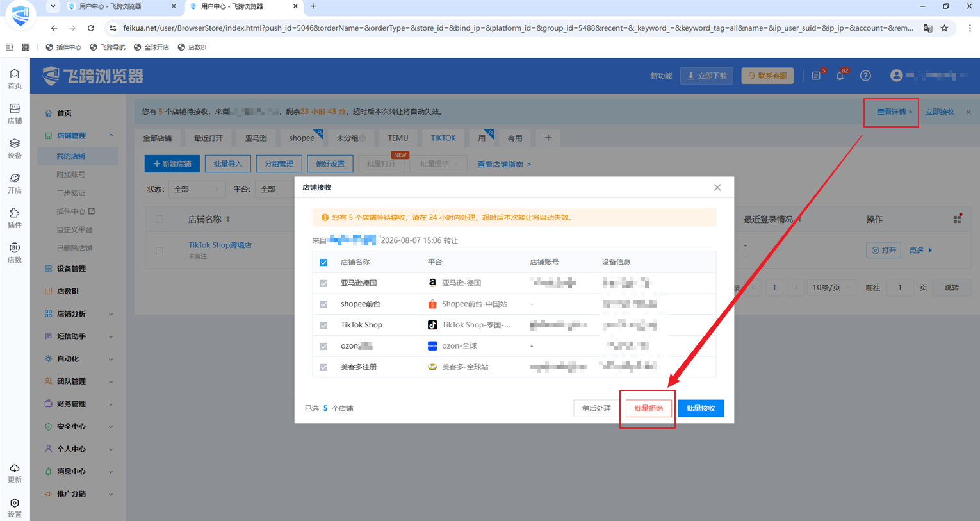Open the 店铺 icon in the left rail
Viewport: 980px width, 521px height.
[x=14, y=113]
